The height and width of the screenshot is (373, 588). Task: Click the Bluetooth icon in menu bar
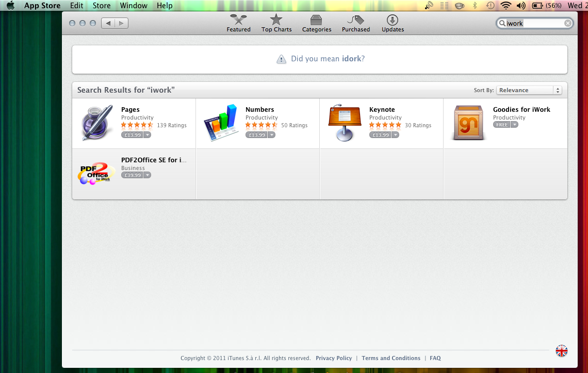[x=475, y=5]
